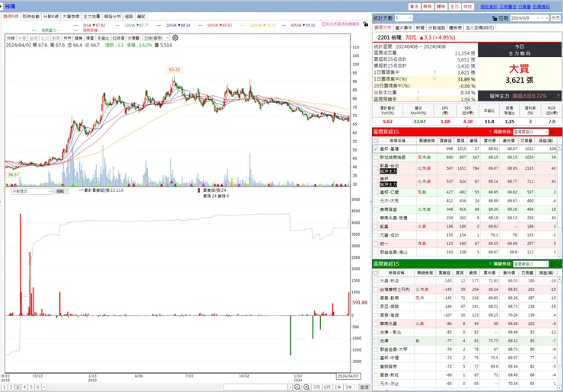The width and height of the screenshot is (563, 392).
Task: Switch to 個股分析 tab
Action: click(113, 17)
